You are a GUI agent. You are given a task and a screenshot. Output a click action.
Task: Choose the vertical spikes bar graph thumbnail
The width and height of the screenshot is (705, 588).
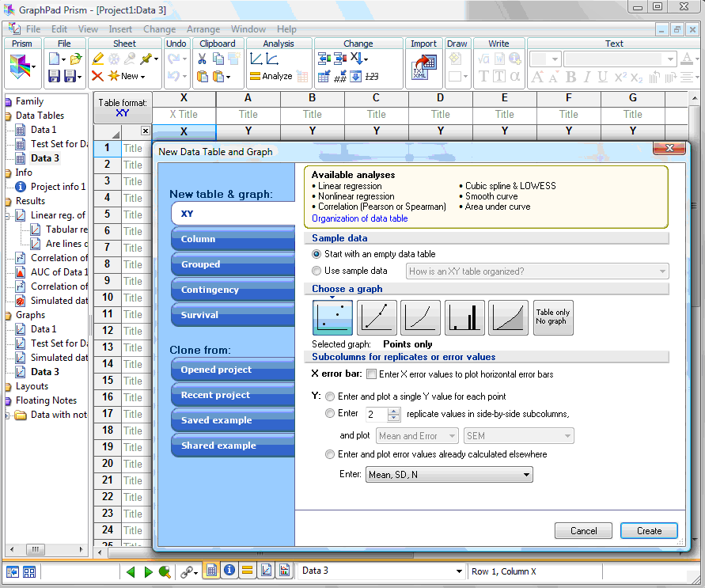[x=464, y=318]
